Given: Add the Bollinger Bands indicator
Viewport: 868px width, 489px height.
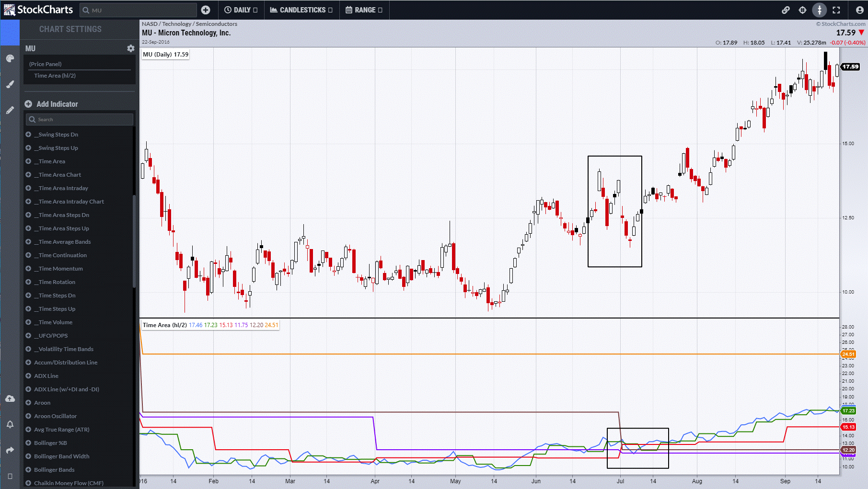Looking at the screenshot, I should pyautogui.click(x=54, y=470).
